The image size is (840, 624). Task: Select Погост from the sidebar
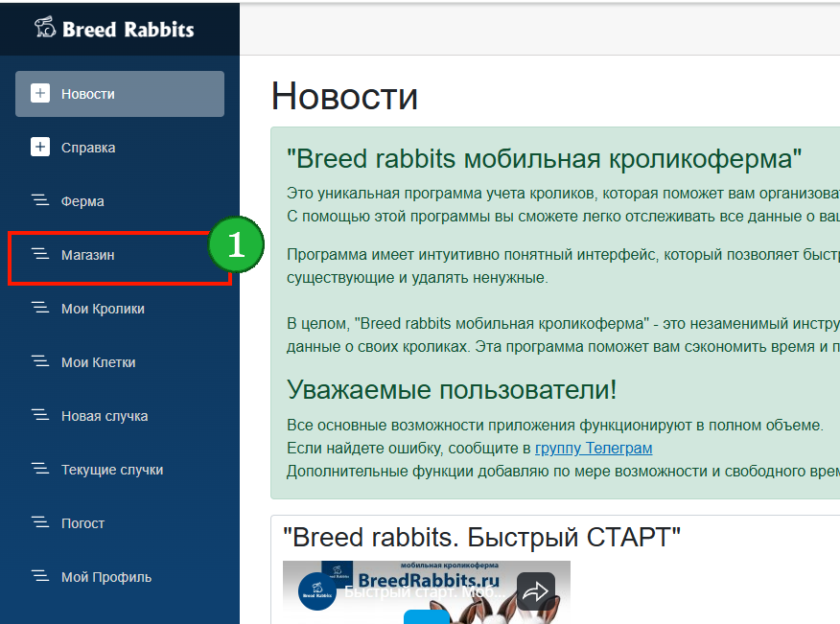pyautogui.click(x=82, y=523)
